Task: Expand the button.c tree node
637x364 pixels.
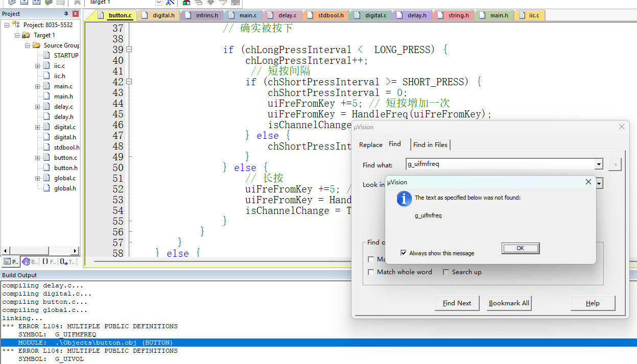Action: click(x=37, y=158)
